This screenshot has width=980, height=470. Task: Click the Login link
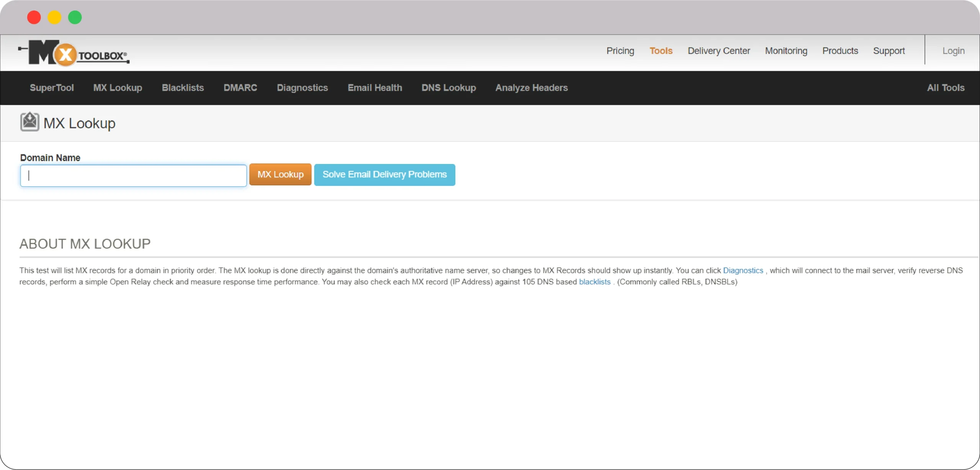pos(954,51)
